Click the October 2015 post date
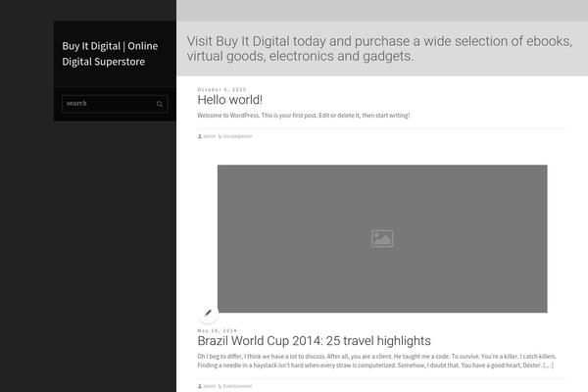Image resolution: width=588 pixels, height=392 pixels. click(x=221, y=89)
